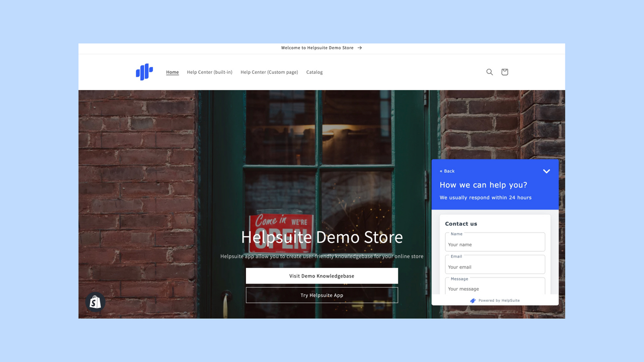644x362 pixels.
Task: Focus the Your message text area
Action: click(x=495, y=286)
